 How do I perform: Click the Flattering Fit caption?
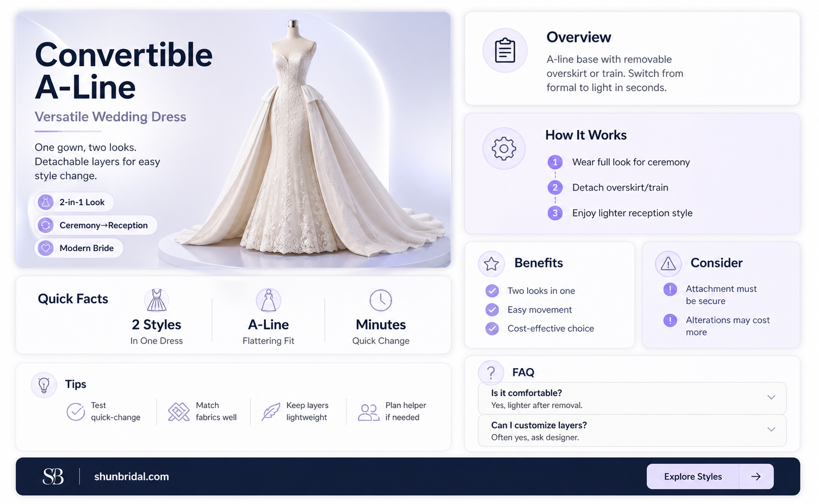coord(268,341)
